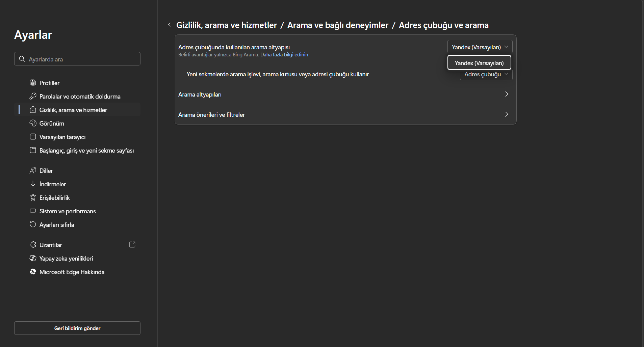Focus the Ayarlarda ara search field
This screenshot has height=347, width=644.
pyautogui.click(x=77, y=59)
